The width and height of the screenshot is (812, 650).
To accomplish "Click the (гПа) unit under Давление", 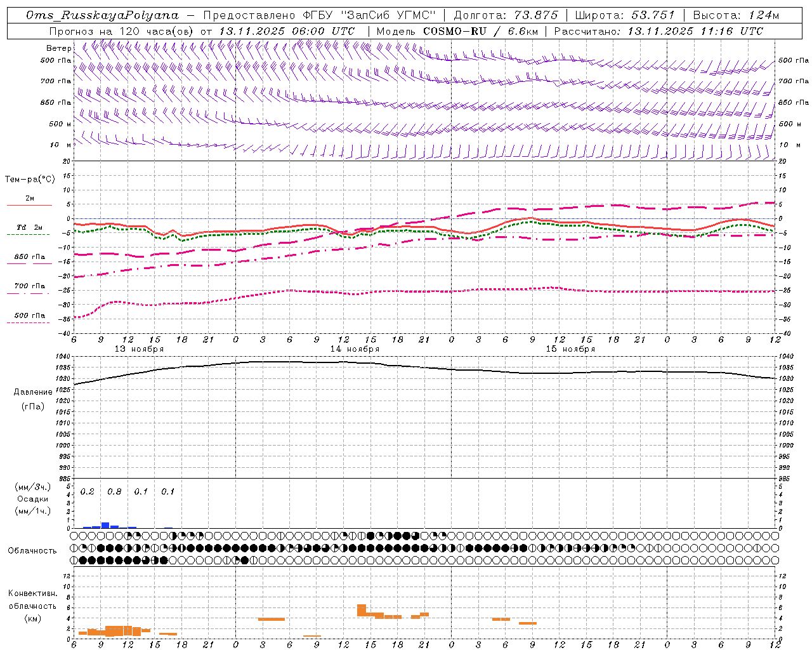I will point(32,407).
